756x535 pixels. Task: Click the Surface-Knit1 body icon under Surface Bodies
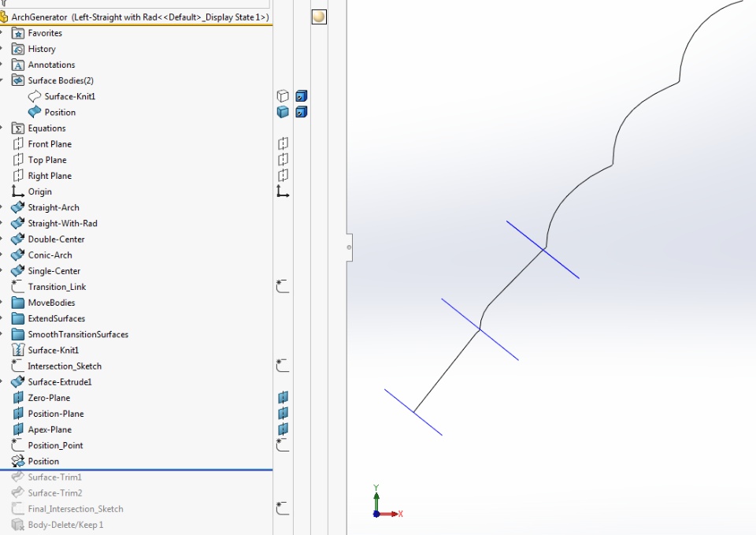pos(34,96)
